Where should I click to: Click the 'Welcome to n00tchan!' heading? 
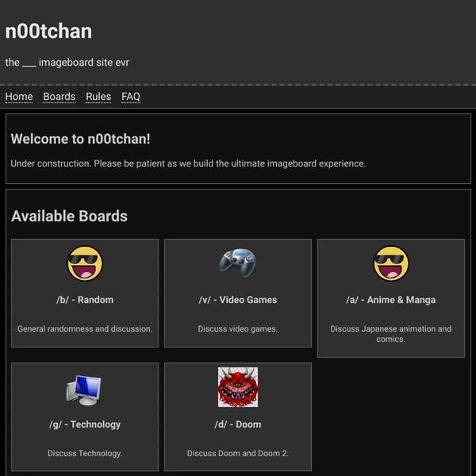click(x=80, y=139)
